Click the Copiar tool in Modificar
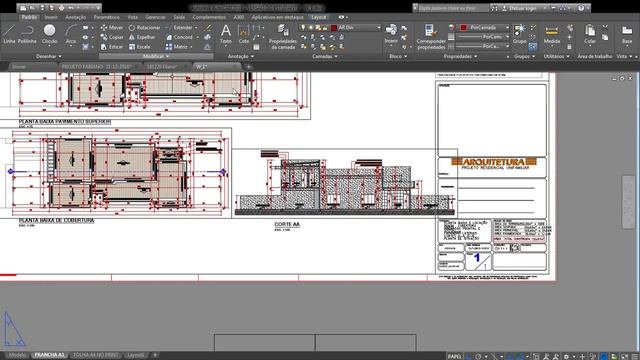Viewport: 640px width, 360px height. coord(112,37)
